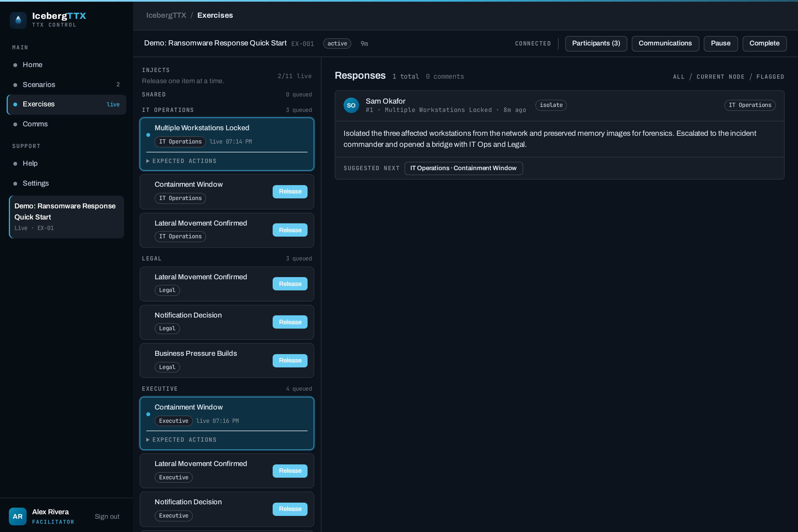
Task: Filter responses by CURRENT NODE
Action: [x=721, y=77]
